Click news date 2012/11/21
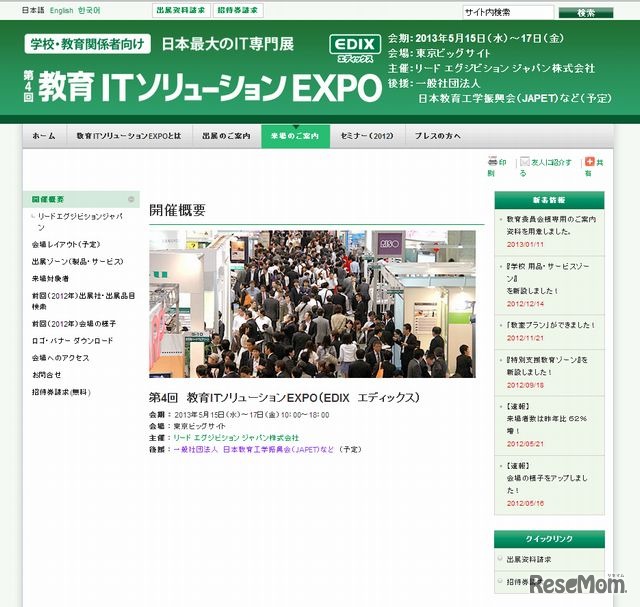The height and width of the screenshot is (607, 640). click(525, 338)
